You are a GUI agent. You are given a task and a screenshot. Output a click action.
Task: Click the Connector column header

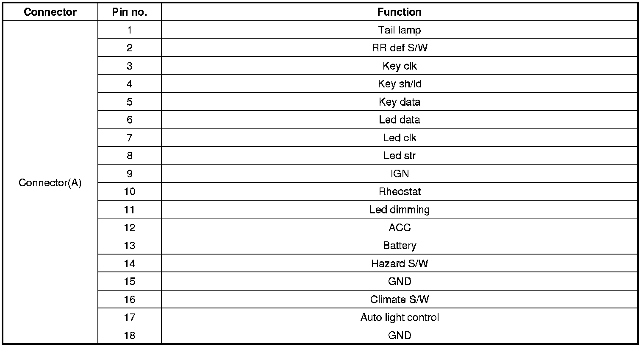tap(50, 12)
